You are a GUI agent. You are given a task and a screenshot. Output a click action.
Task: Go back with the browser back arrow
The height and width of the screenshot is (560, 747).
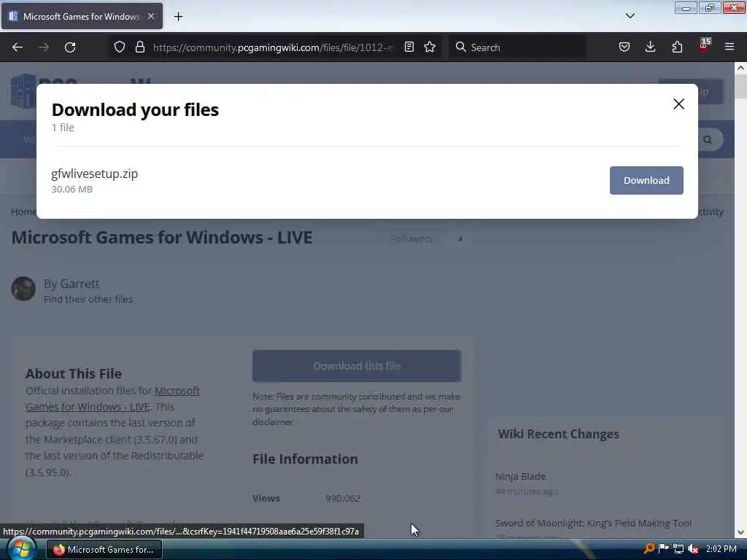18,47
